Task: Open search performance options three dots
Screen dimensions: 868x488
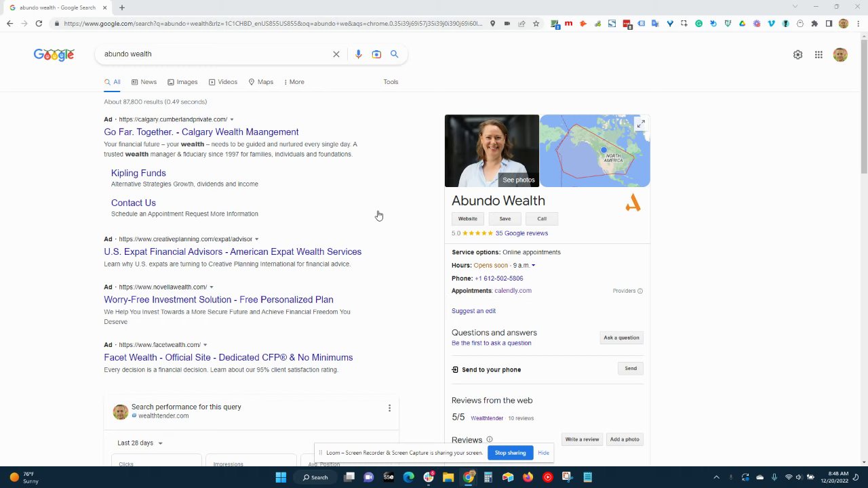Action: 389,408
